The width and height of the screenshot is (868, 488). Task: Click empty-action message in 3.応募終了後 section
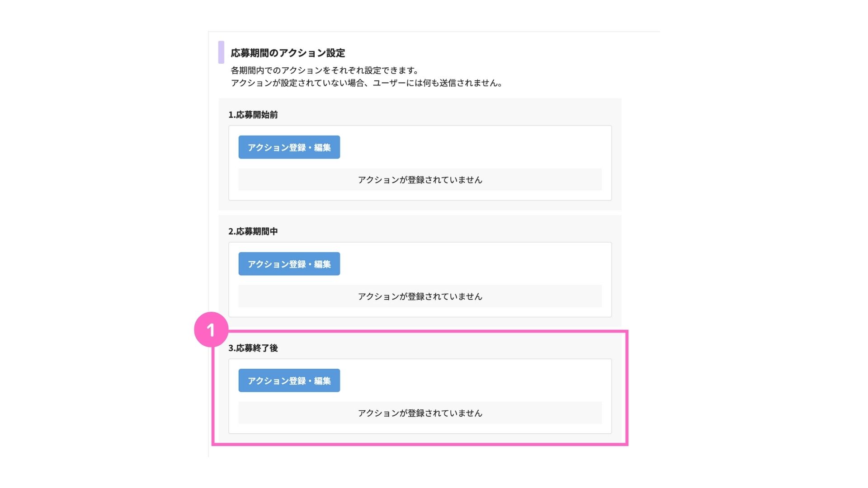[x=420, y=413]
